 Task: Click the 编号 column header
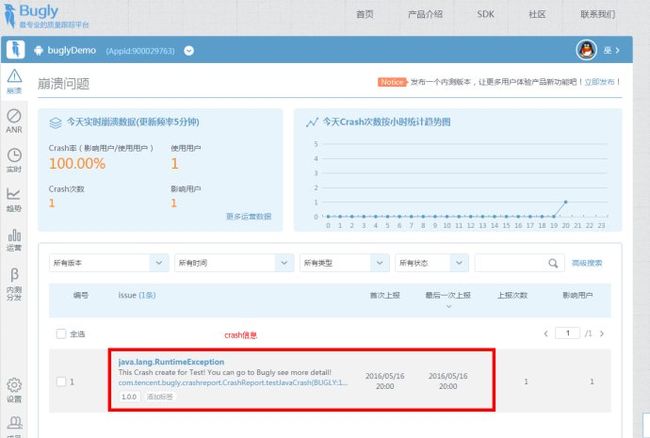coord(81,295)
